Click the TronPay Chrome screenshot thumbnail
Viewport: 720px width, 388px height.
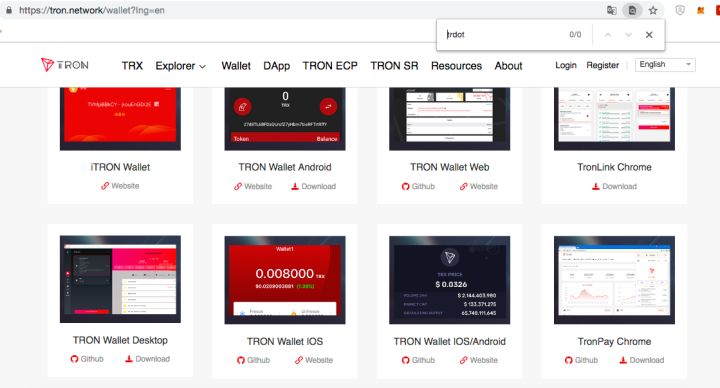pyautogui.click(x=614, y=280)
